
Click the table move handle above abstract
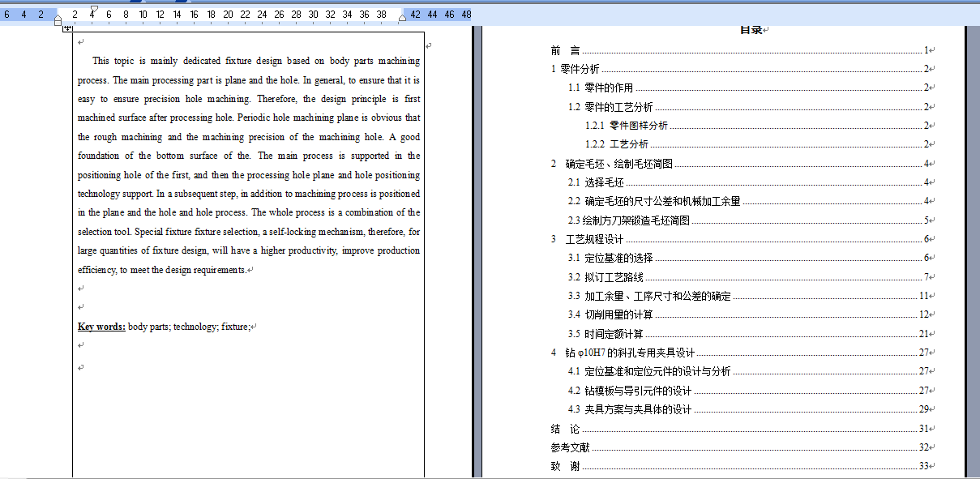pyautogui.click(x=68, y=29)
